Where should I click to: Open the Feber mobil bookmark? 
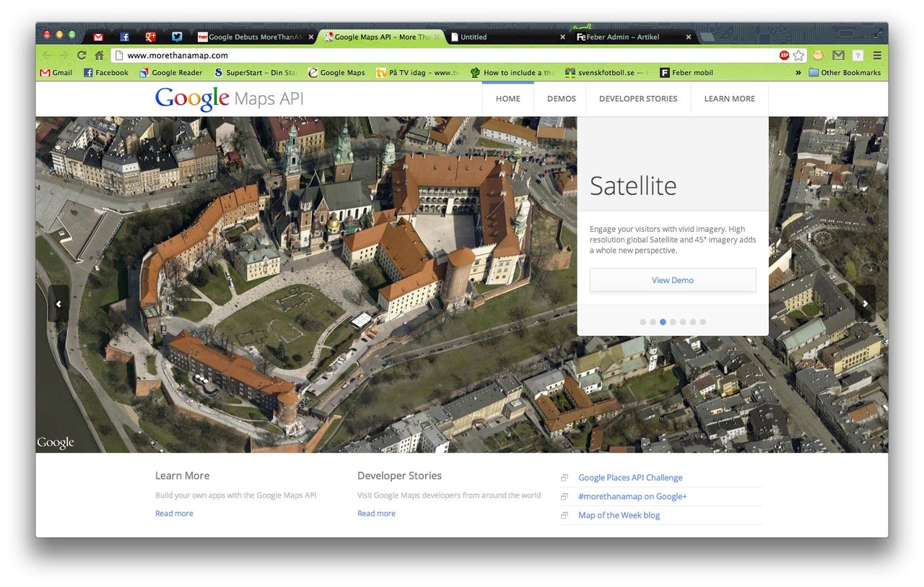pos(687,72)
